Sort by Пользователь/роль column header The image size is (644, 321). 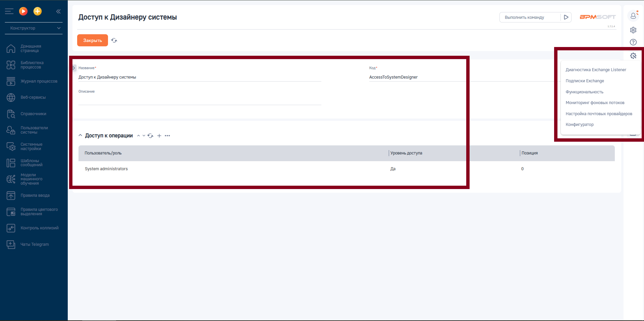click(x=103, y=153)
